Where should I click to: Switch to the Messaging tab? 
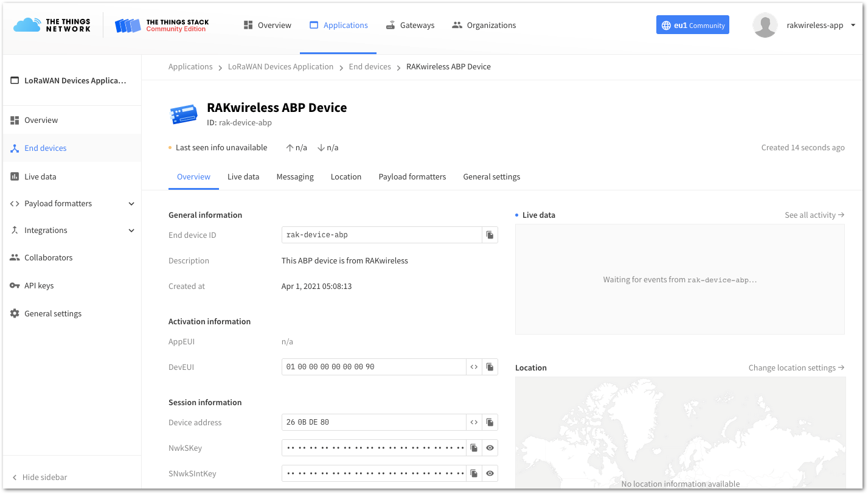[x=295, y=176]
